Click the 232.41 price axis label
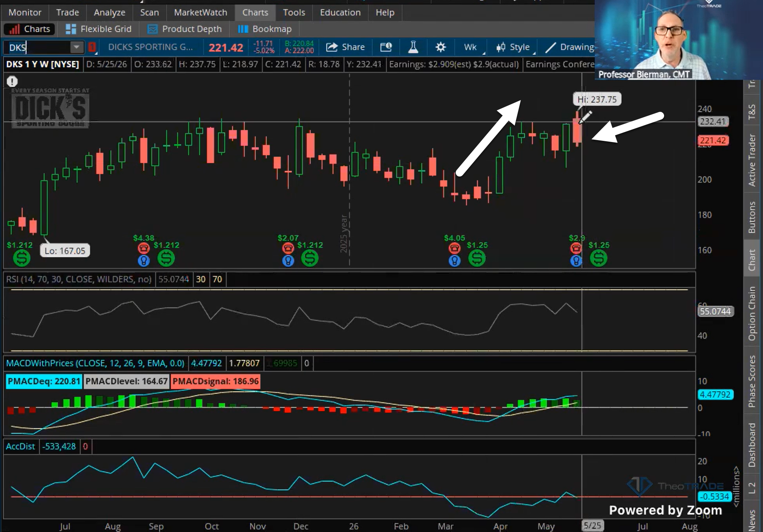763x532 pixels. 713,122
